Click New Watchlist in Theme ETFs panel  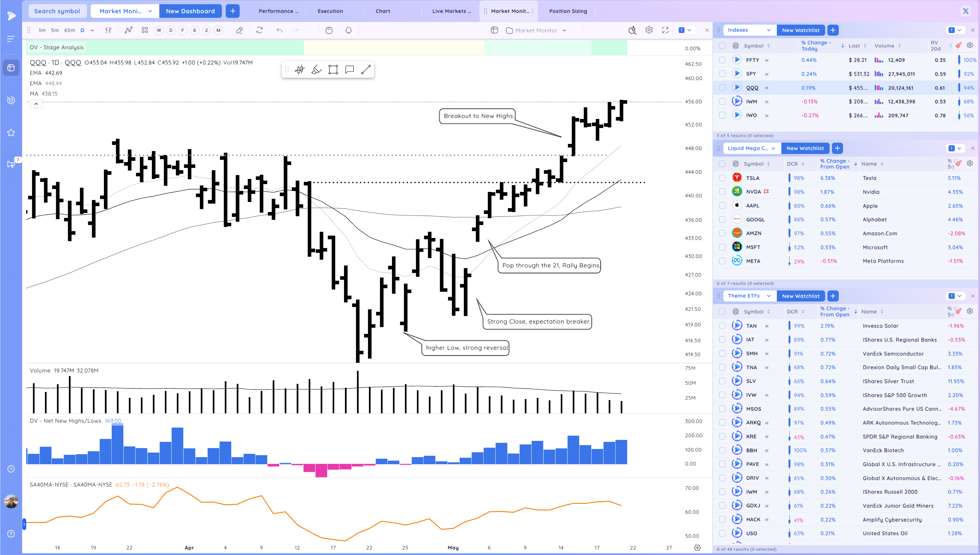801,296
